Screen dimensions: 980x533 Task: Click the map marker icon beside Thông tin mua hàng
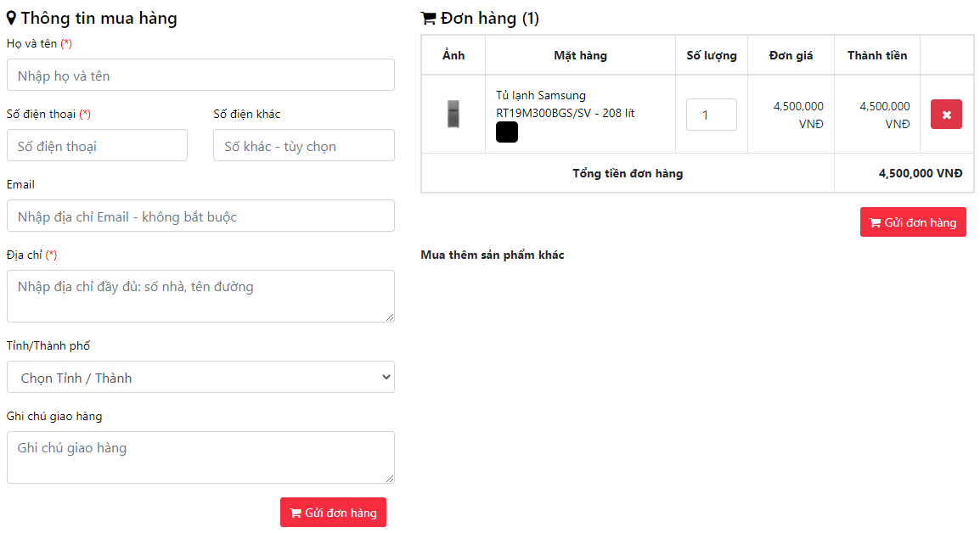click(12, 19)
